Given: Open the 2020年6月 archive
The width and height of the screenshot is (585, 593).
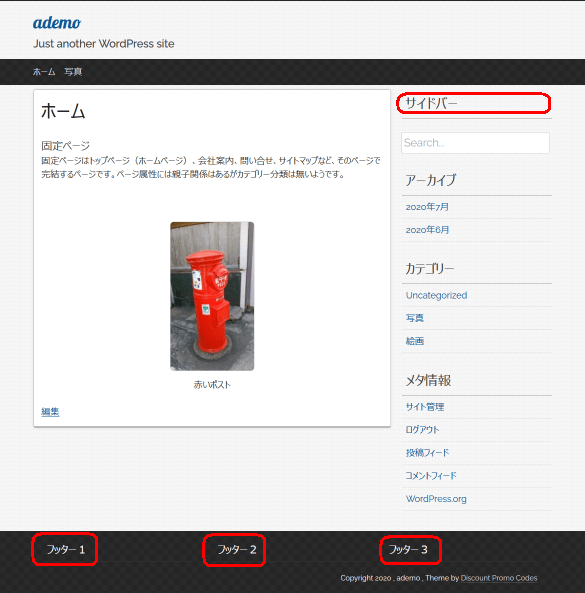Looking at the screenshot, I should pos(427,230).
